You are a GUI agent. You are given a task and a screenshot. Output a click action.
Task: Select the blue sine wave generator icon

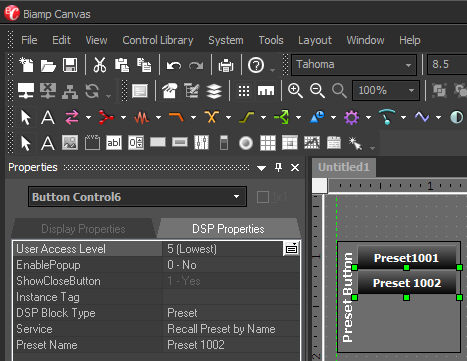tap(422, 117)
